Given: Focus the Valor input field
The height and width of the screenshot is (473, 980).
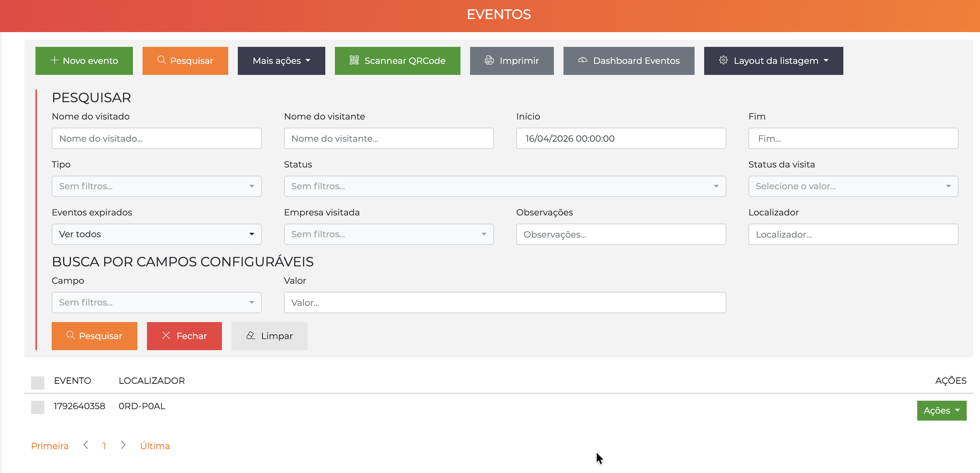Looking at the screenshot, I should point(505,303).
